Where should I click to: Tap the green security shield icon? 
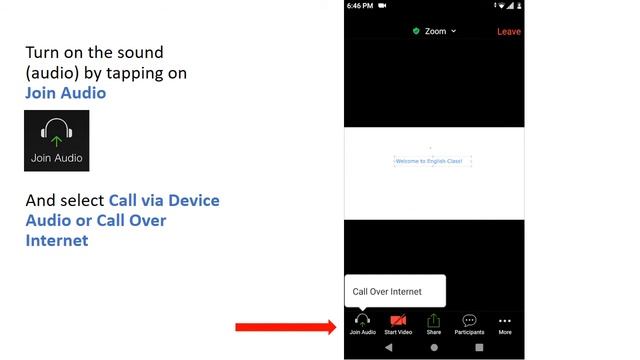point(416,31)
